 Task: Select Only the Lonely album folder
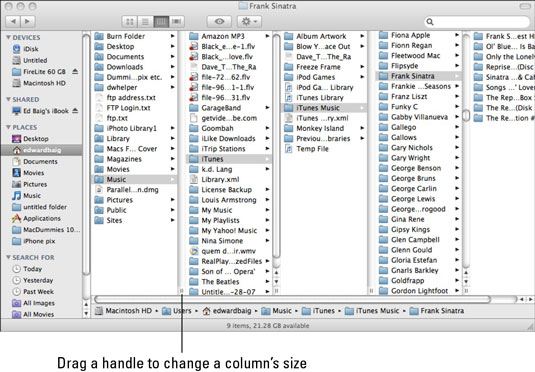(x=504, y=57)
